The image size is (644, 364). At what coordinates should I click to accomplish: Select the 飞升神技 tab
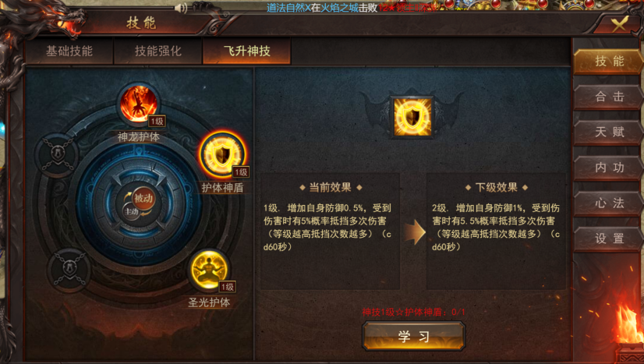(x=247, y=51)
